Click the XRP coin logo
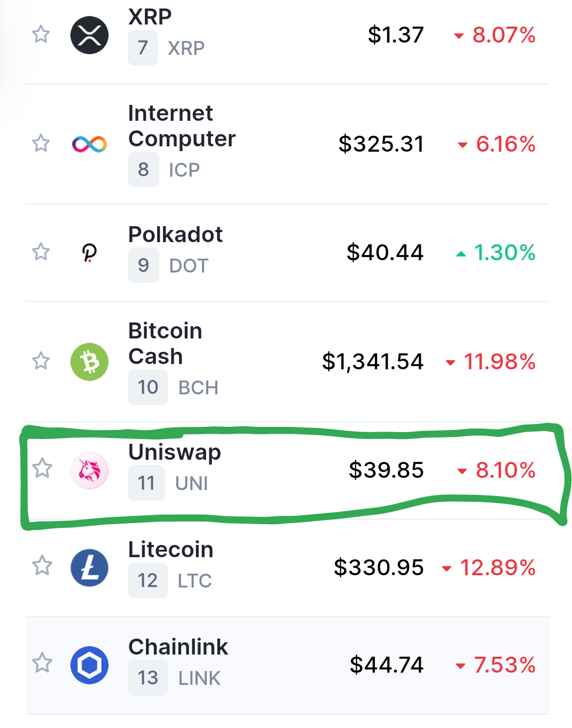Screen dimensions: 572x728 (x=89, y=35)
